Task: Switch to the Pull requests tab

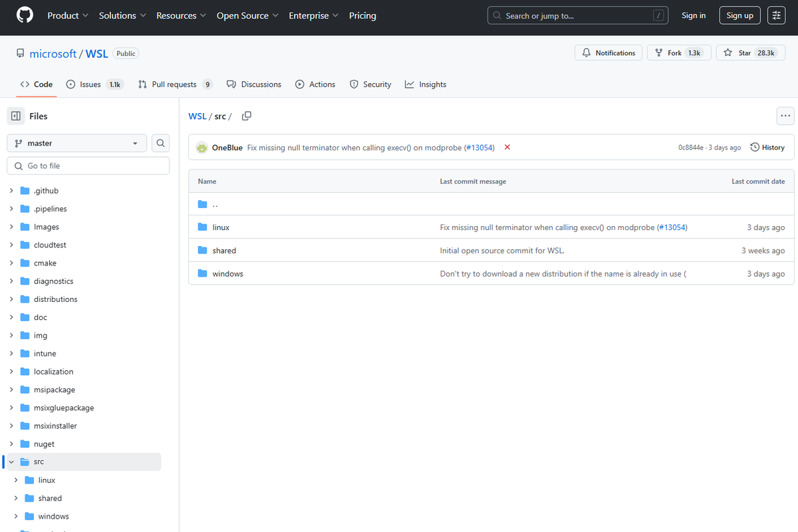Action: coord(174,84)
